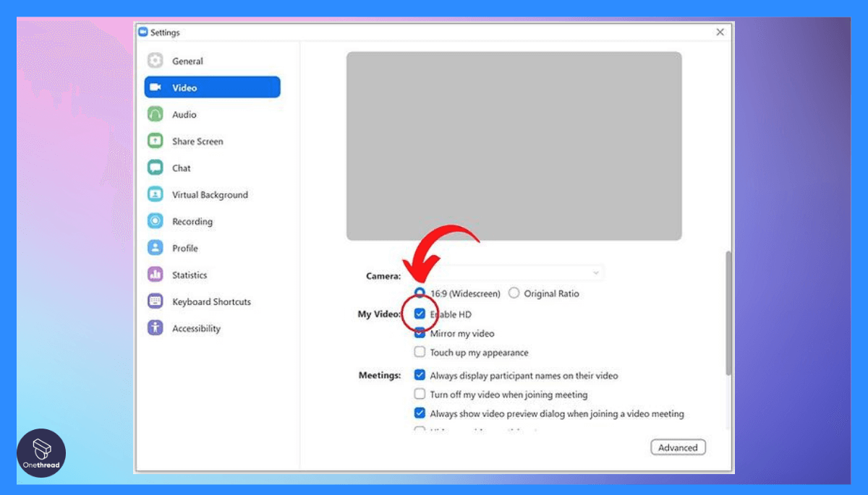Select the Video settings icon
Screen dimensions: 868x495
tap(155, 87)
